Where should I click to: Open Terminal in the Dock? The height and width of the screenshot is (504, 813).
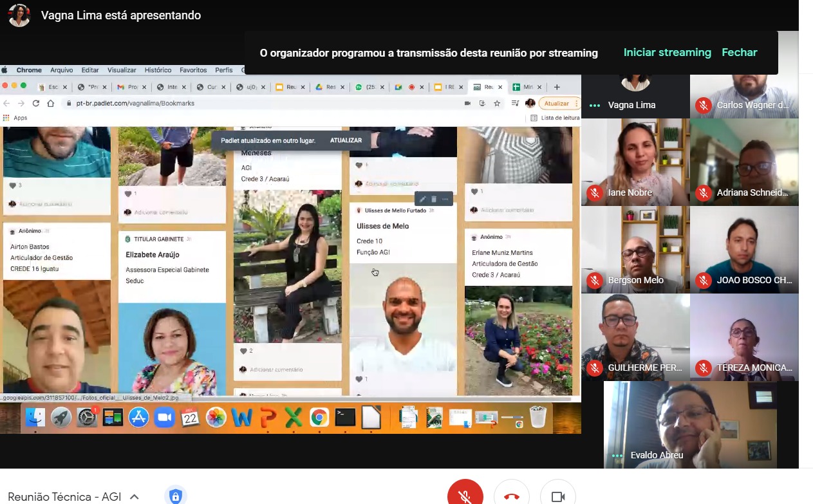(346, 418)
